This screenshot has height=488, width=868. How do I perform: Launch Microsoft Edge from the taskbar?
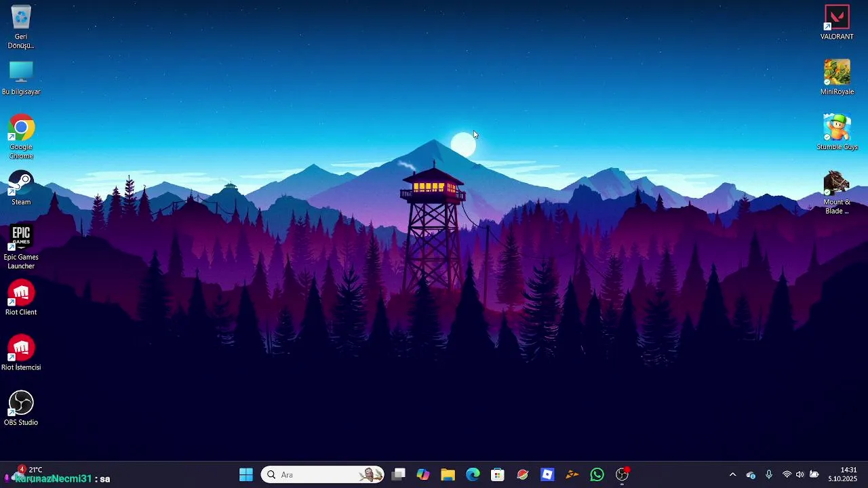coord(473,474)
